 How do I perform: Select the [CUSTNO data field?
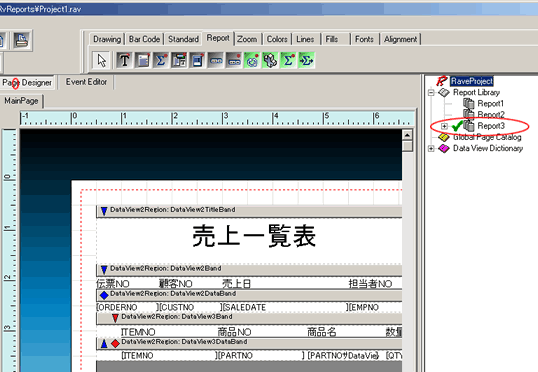coord(177,307)
